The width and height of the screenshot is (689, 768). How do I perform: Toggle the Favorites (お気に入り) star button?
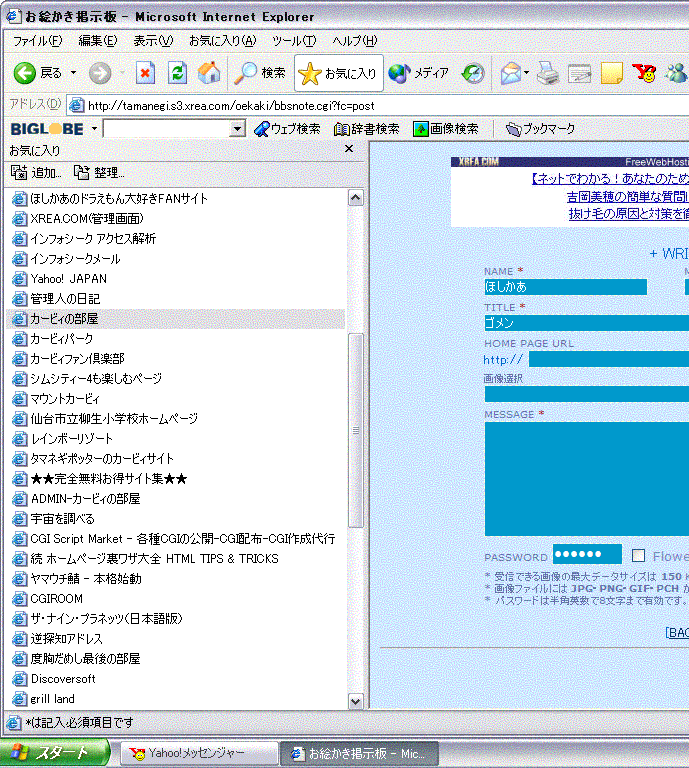tap(338, 73)
